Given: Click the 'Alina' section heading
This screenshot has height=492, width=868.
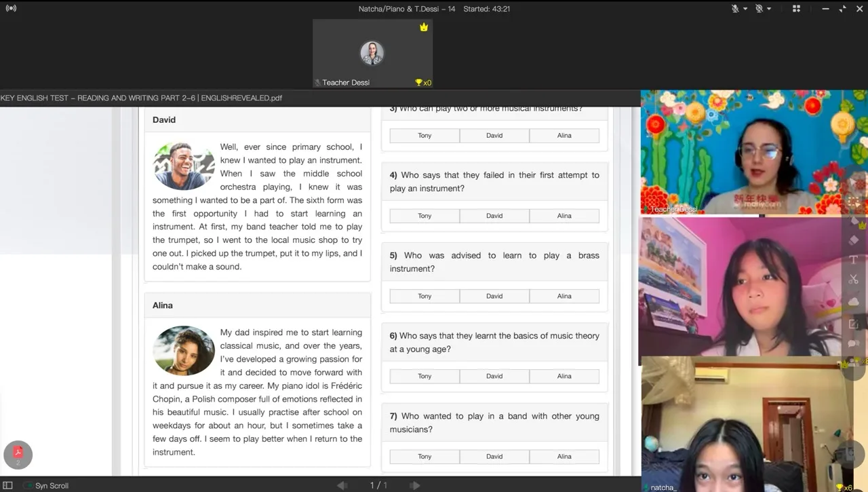Looking at the screenshot, I should point(163,305).
